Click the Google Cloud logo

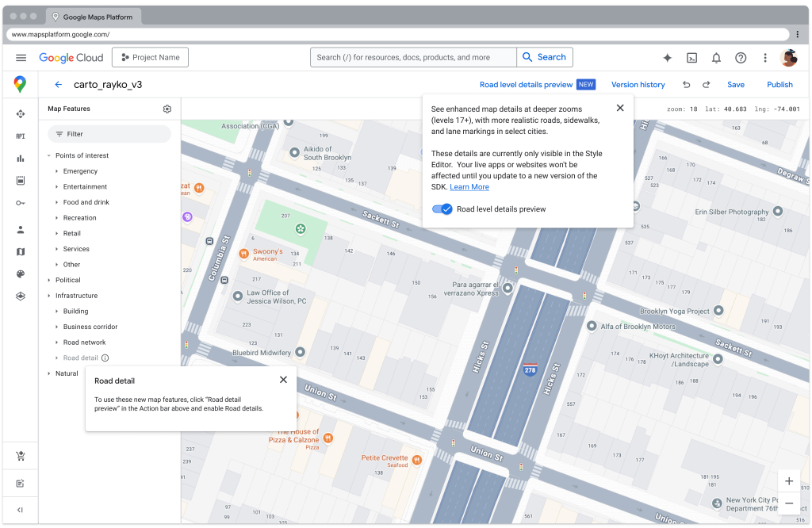pyautogui.click(x=71, y=57)
